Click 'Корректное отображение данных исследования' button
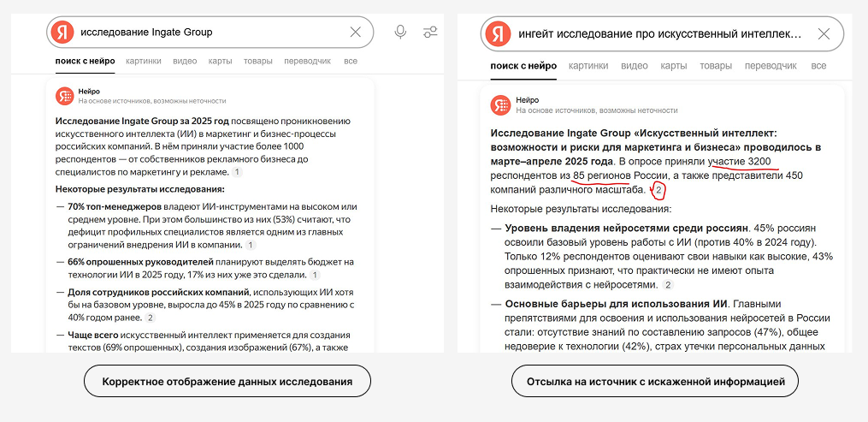Viewport: 868px width, 422px height. 227,382
